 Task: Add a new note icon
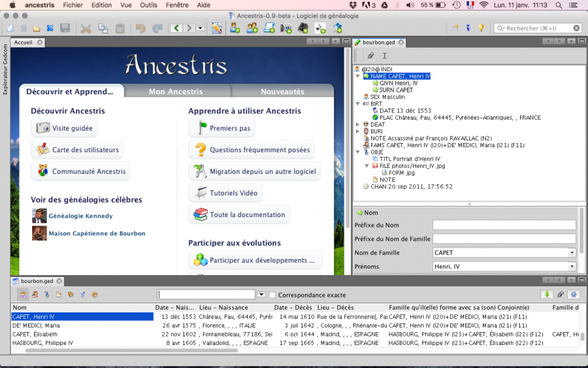pos(269,28)
